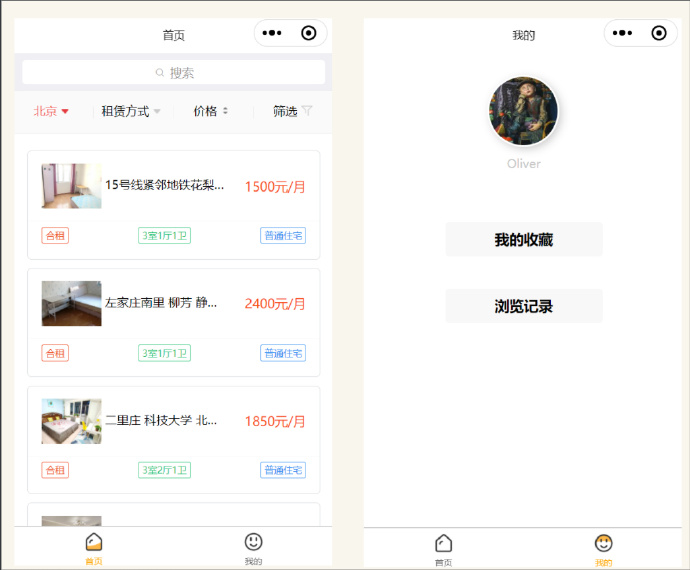Select highlighted 我的 tab on right screen

[x=603, y=550]
